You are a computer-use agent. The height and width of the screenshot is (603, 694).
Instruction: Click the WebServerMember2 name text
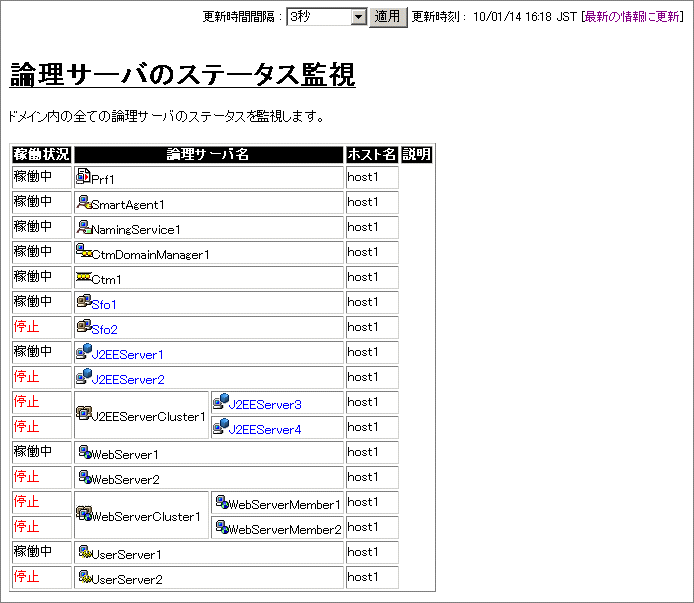(x=285, y=530)
